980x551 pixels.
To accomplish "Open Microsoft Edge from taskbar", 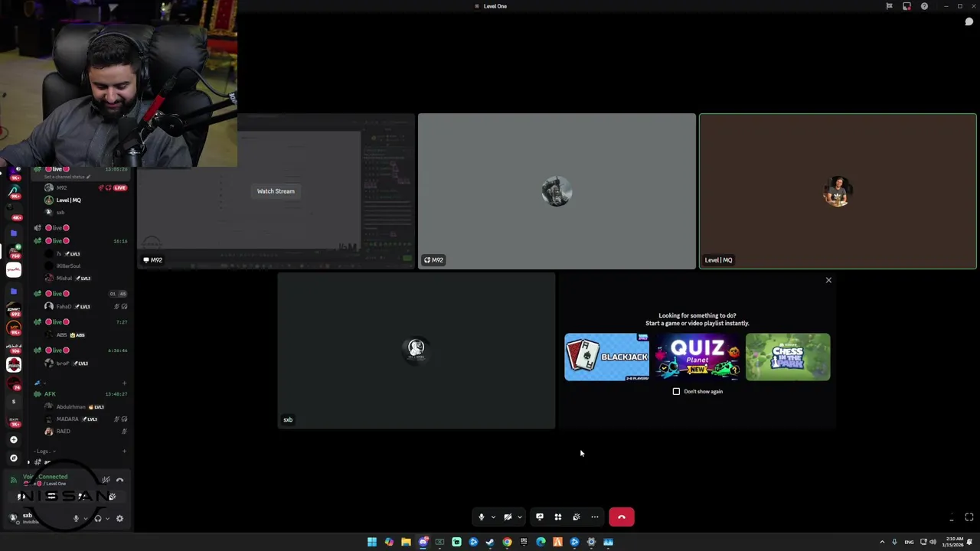I will coord(541,542).
